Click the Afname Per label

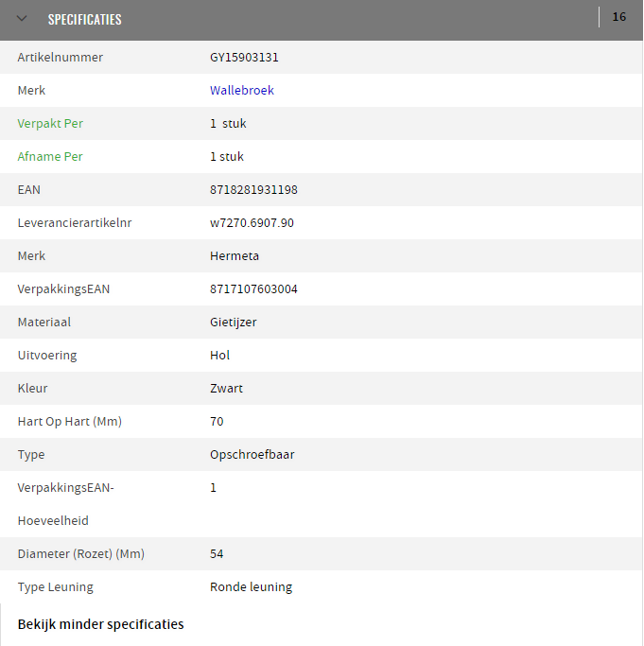pyautogui.click(x=50, y=157)
